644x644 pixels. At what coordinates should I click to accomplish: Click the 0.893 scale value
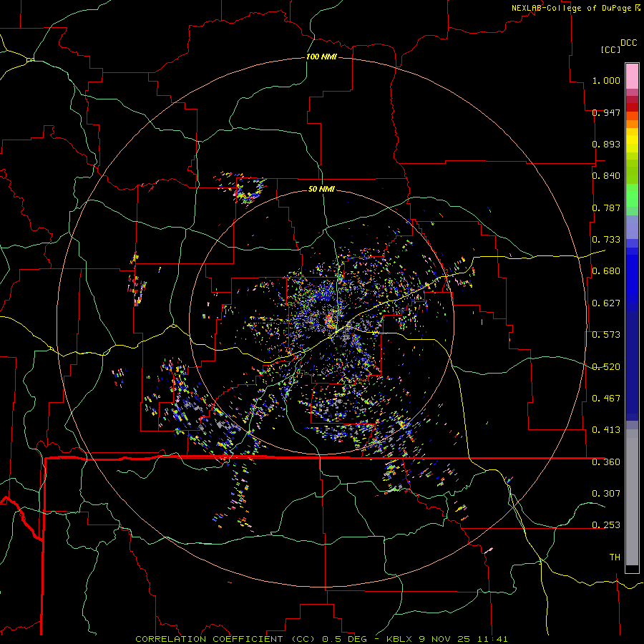tap(606, 144)
